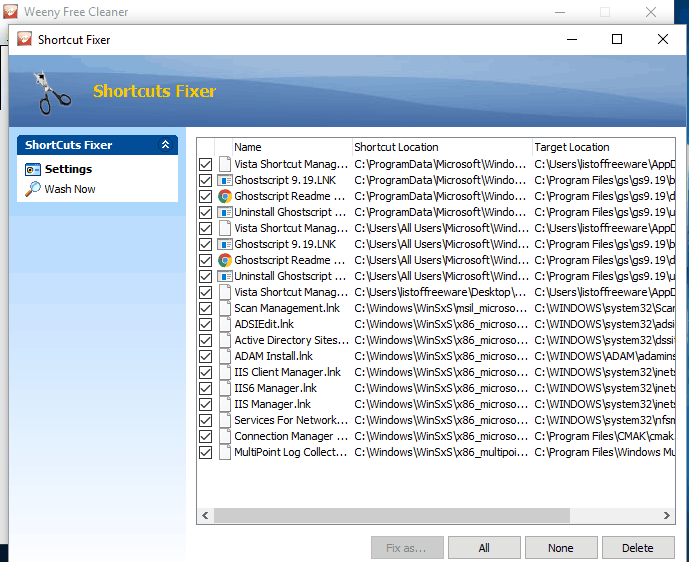Click the Fix as... button
689x562 pixels.
tap(407, 547)
